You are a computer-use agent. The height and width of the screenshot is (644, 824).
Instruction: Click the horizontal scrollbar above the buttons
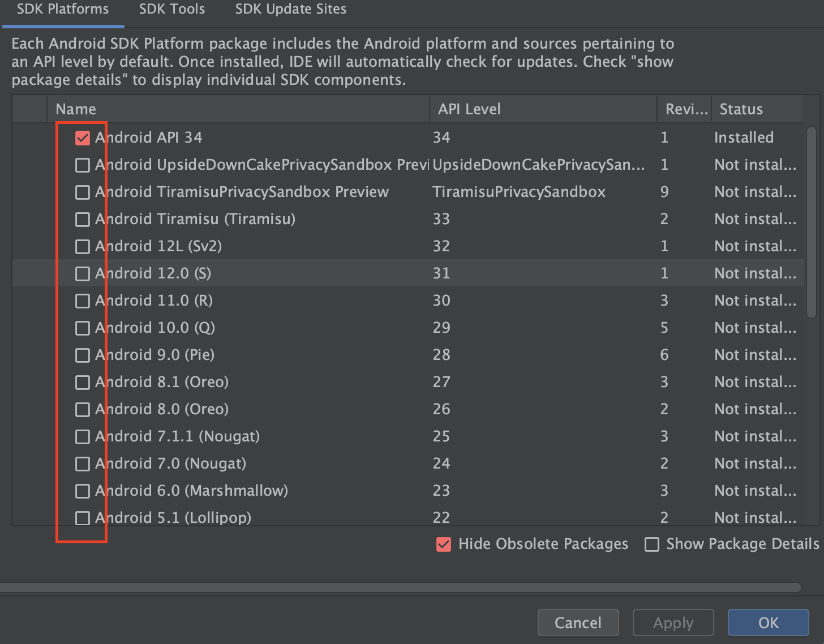point(401,587)
